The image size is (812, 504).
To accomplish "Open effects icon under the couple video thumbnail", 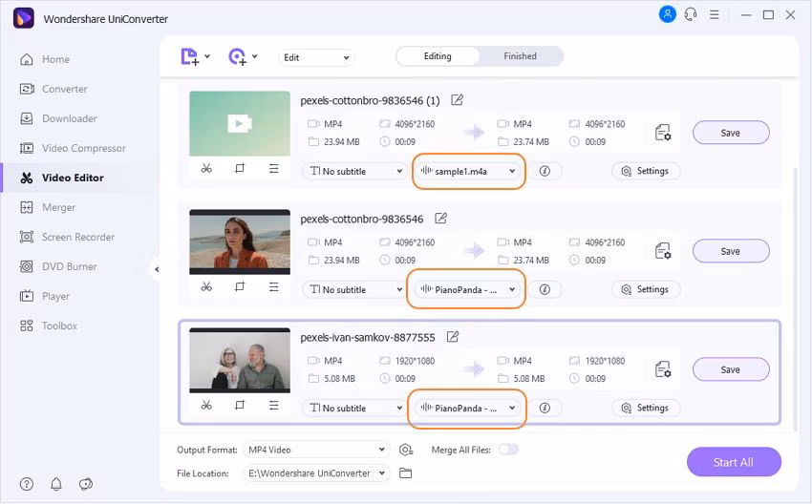I will coord(273,405).
